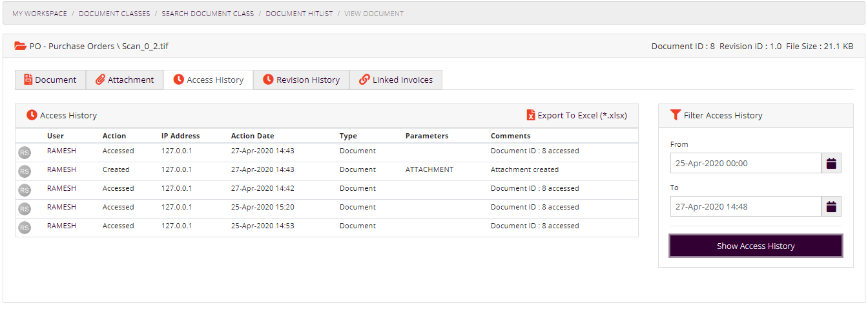Open the To date calendar picker
This screenshot has height=313, width=868.
pyautogui.click(x=831, y=206)
